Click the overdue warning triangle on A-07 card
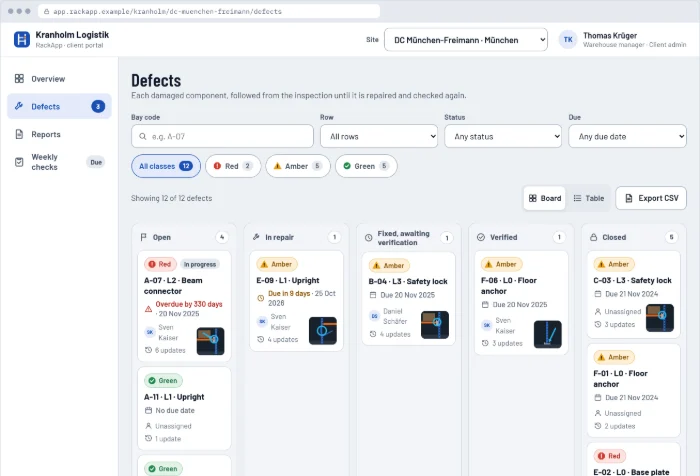 click(x=148, y=309)
